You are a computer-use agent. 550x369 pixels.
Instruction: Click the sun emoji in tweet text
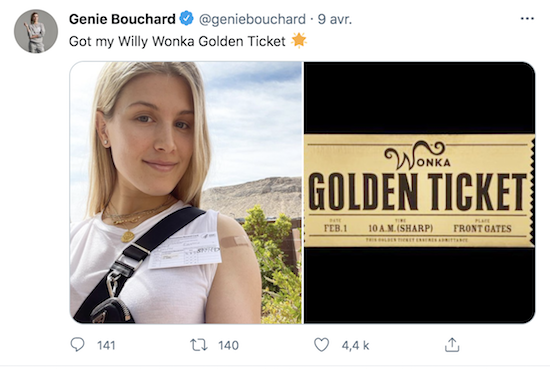pos(299,40)
